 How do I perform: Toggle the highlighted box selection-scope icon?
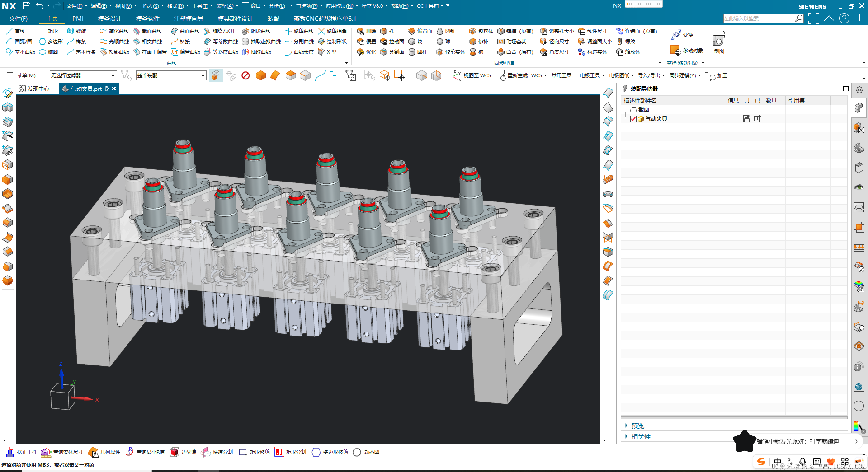coord(216,75)
